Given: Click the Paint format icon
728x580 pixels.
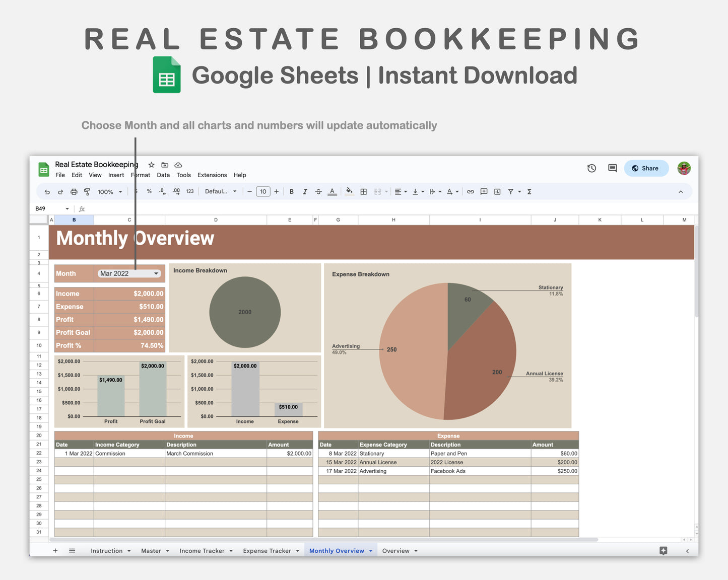Looking at the screenshot, I should 87,191.
